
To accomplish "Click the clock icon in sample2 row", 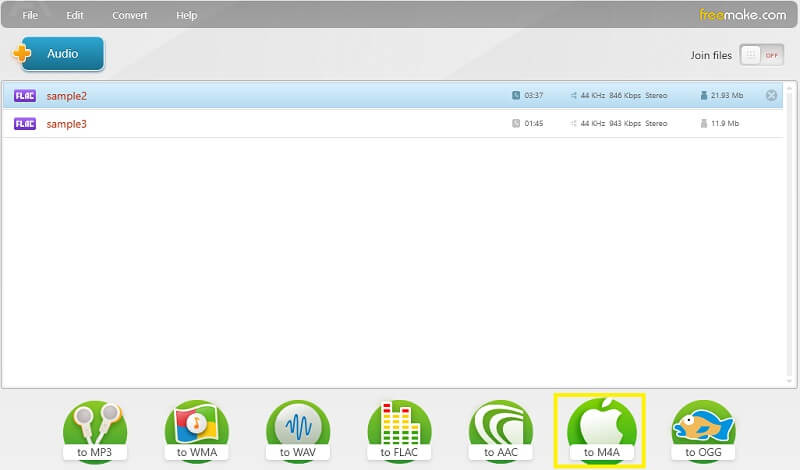I will coord(516,95).
